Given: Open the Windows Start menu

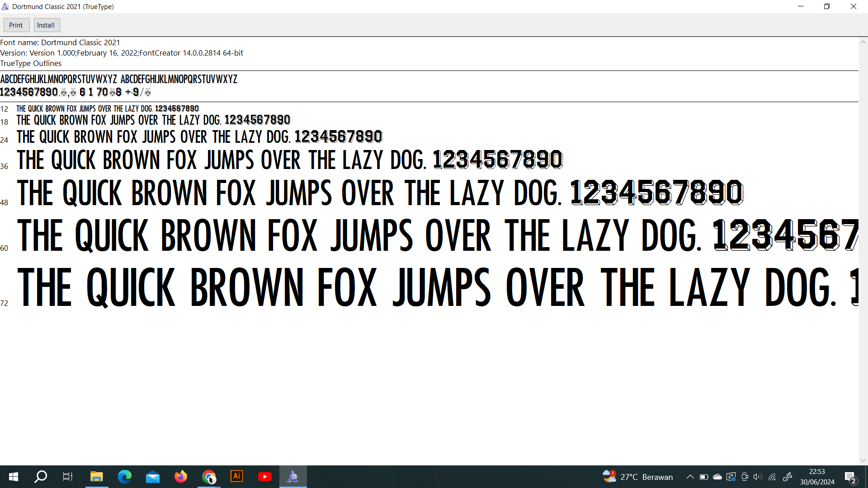Looking at the screenshot, I should (x=14, y=477).
